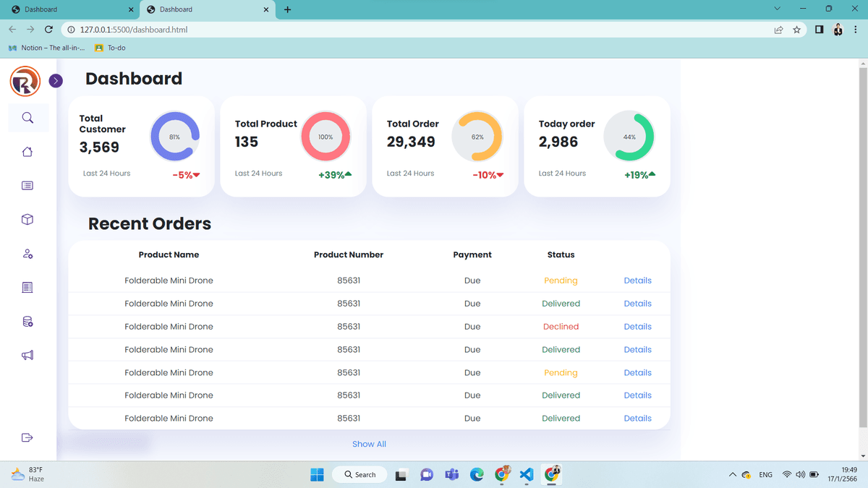Select the cube product icon in sidebar
The width and height of the screenshot is (868, 488).
(27, 220)
